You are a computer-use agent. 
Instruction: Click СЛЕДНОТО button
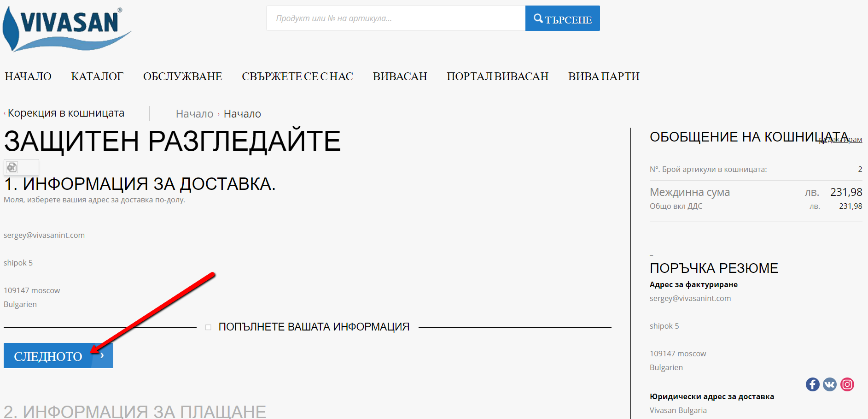(x=58, y=355)
